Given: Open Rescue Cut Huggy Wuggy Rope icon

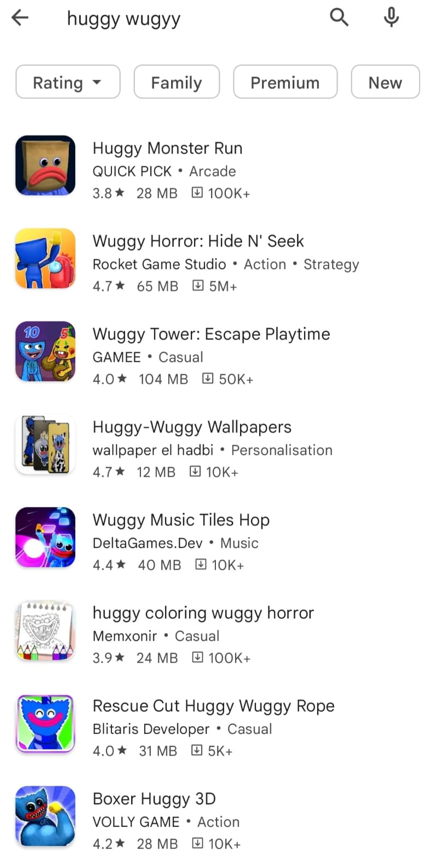Looking at the screenshot, I should (x=45, y=723).
